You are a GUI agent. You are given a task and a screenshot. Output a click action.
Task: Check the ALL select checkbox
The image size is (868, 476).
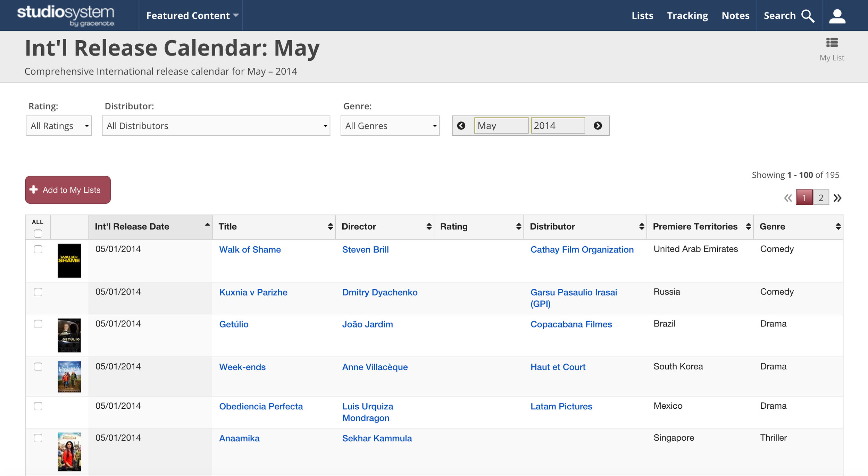click(x=38, y=233)
